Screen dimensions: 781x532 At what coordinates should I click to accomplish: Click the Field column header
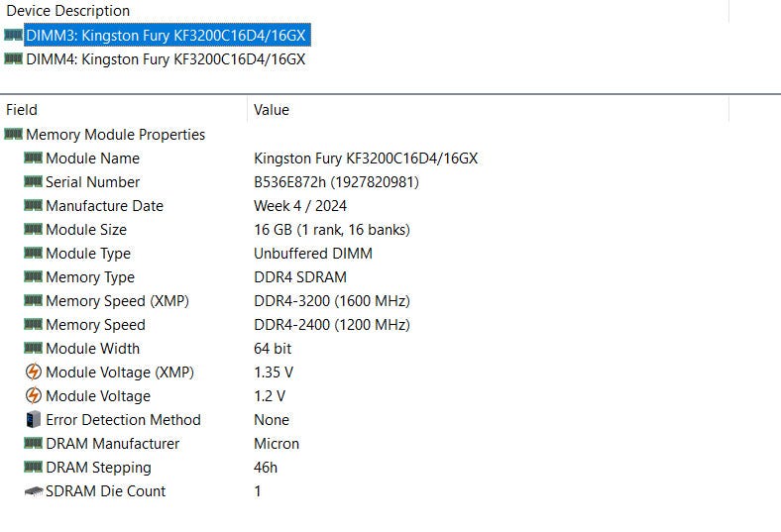tap(22, 110)
